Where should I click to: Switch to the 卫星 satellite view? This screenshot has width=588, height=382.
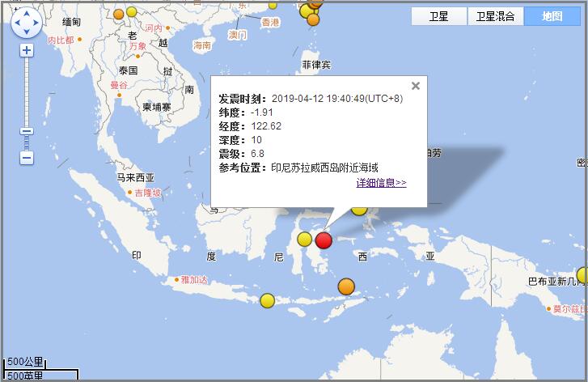click(438, 16)
